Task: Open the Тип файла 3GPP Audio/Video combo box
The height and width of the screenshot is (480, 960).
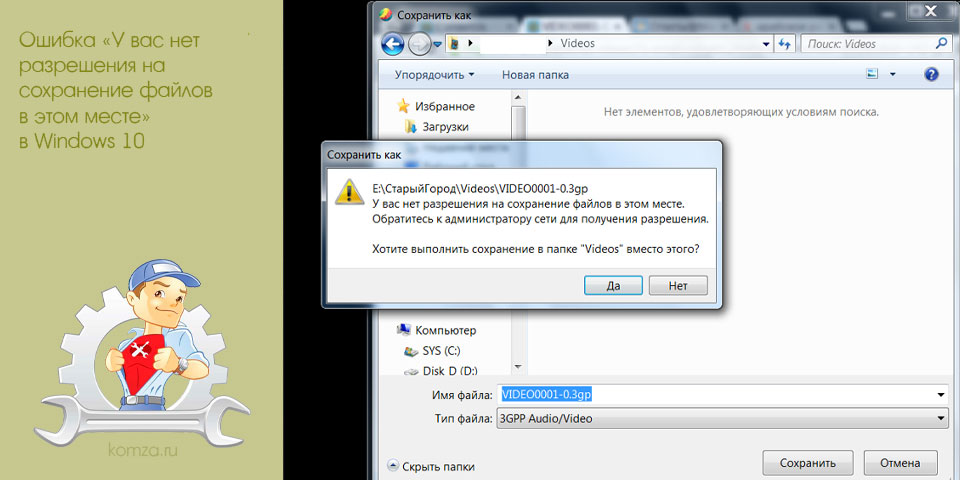Action: click(x=722, y=419)
